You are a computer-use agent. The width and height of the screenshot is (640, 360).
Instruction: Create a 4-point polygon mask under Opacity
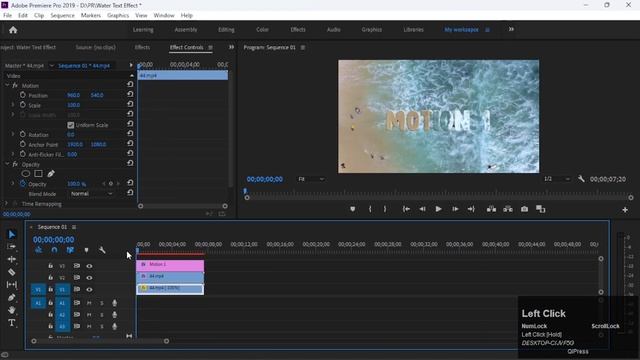click(x=38, y=173)
